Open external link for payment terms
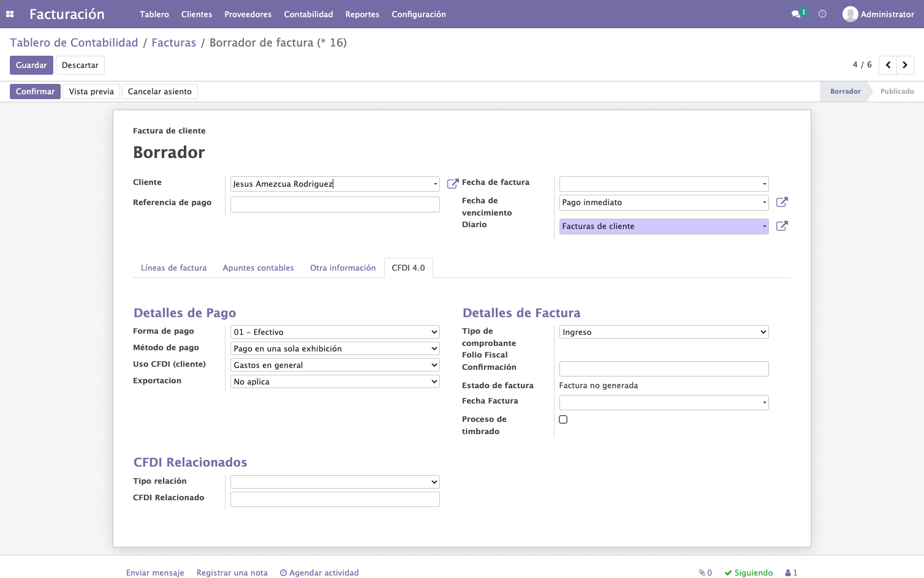Viewport: 924px width, 578px height. click(782, 202)
